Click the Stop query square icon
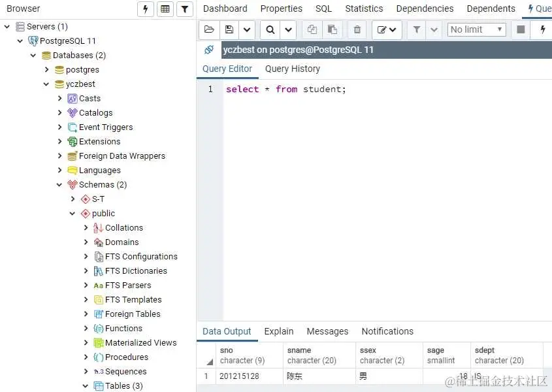 point(521,29)
